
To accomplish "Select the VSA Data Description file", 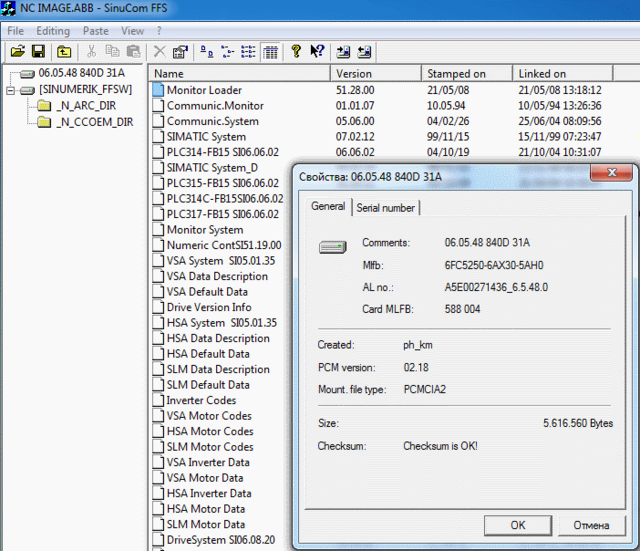I will tap(217, 276).
